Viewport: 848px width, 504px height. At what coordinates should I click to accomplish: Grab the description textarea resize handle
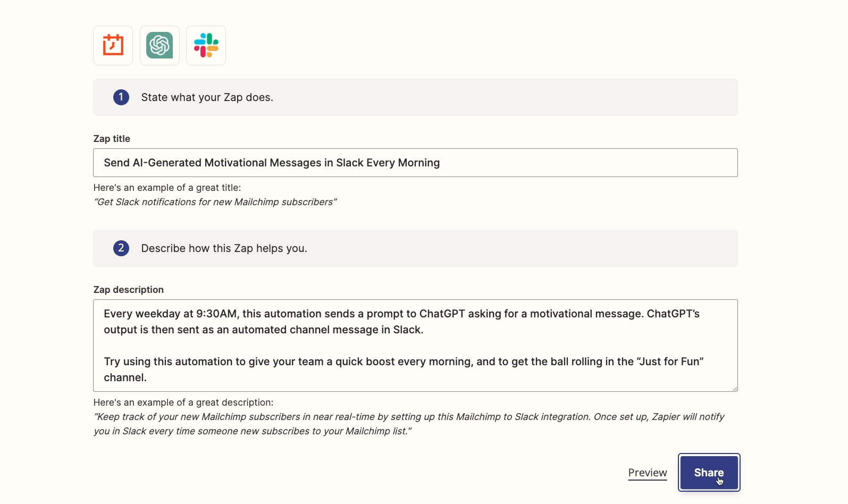click(735, 389)
